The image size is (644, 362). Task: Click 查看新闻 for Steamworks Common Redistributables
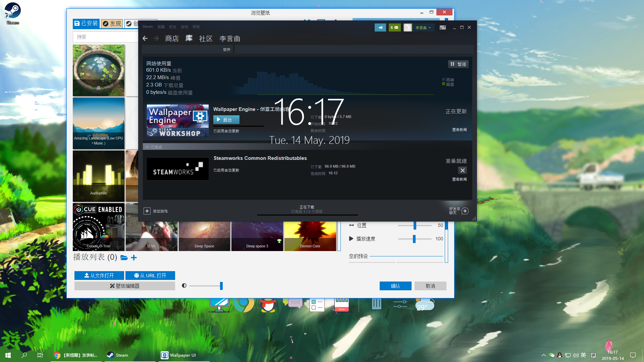[x=459, y=179]
